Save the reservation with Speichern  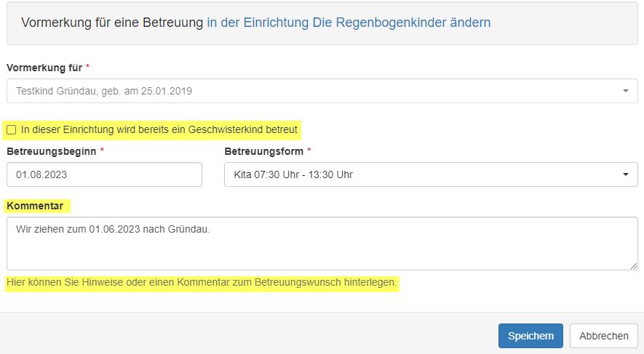pos(530,336)
